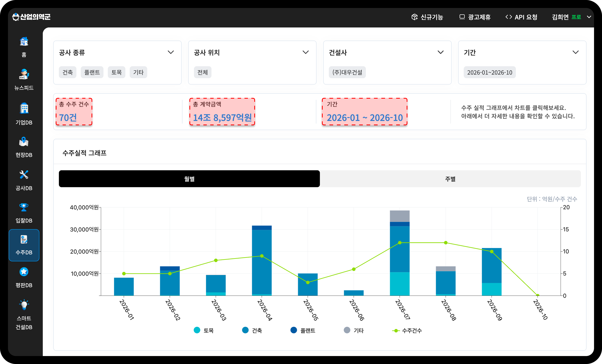Click the 토목 filter chip

coord(117,72)
